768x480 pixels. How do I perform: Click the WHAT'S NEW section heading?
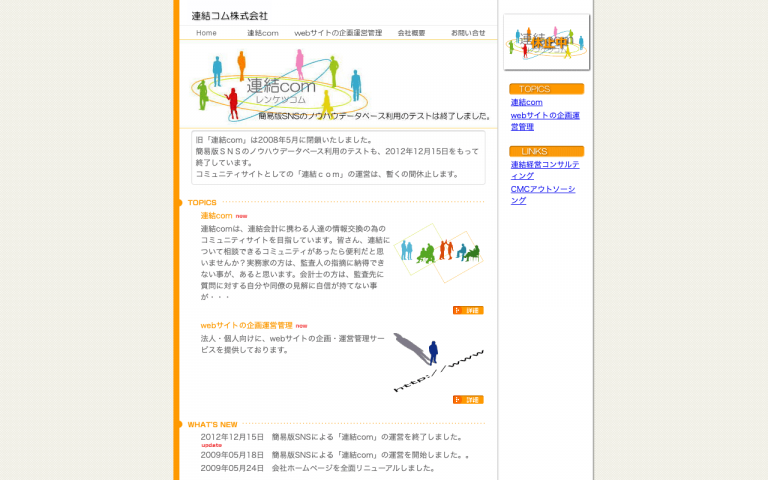213,425
